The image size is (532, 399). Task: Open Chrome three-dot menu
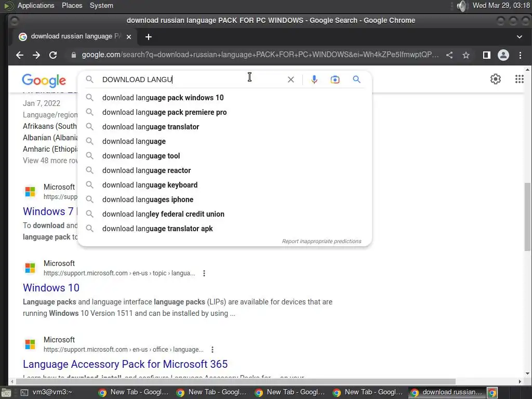520,55
